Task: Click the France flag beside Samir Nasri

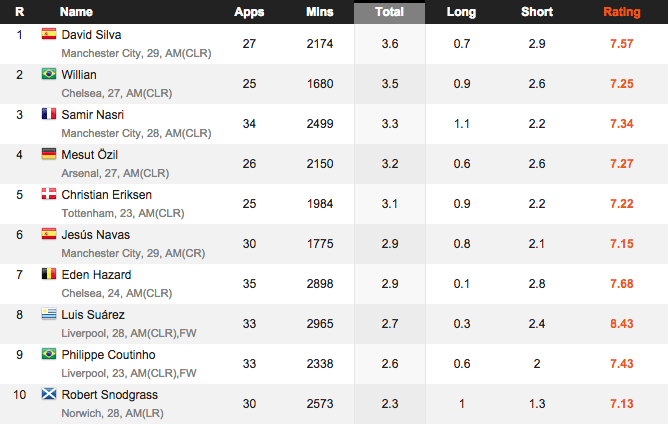Action: (x=49, y=114)
